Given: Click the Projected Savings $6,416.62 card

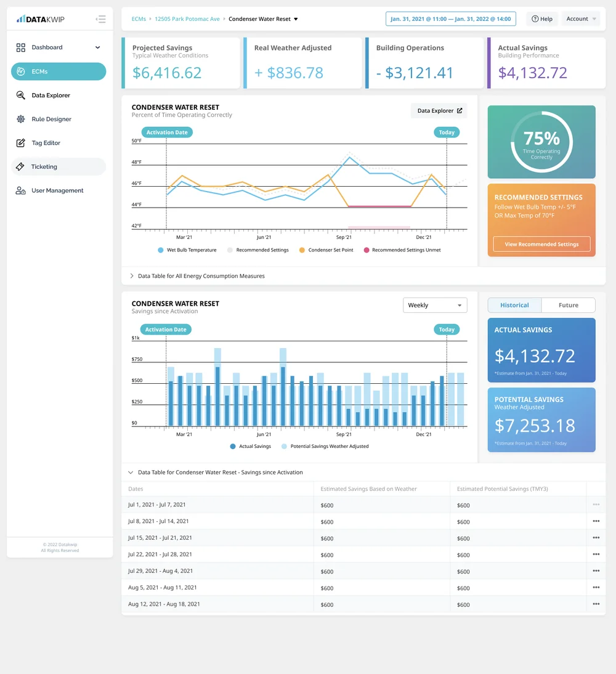Looking at the screenshot, I should click(x=181, y=63).
